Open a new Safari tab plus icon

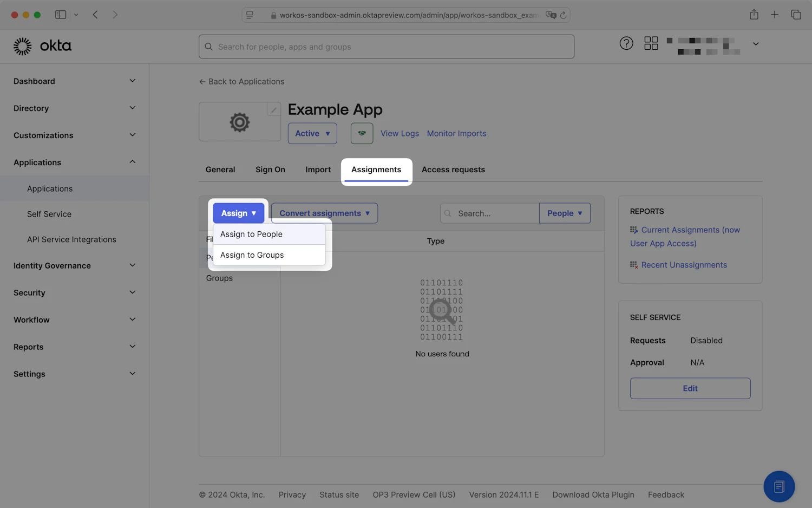point(775,15)
